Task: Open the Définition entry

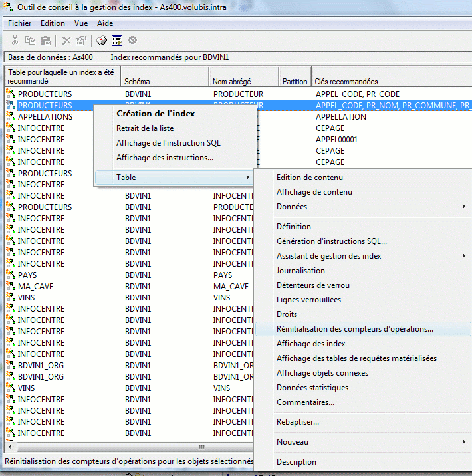Action: pos(363,227)
